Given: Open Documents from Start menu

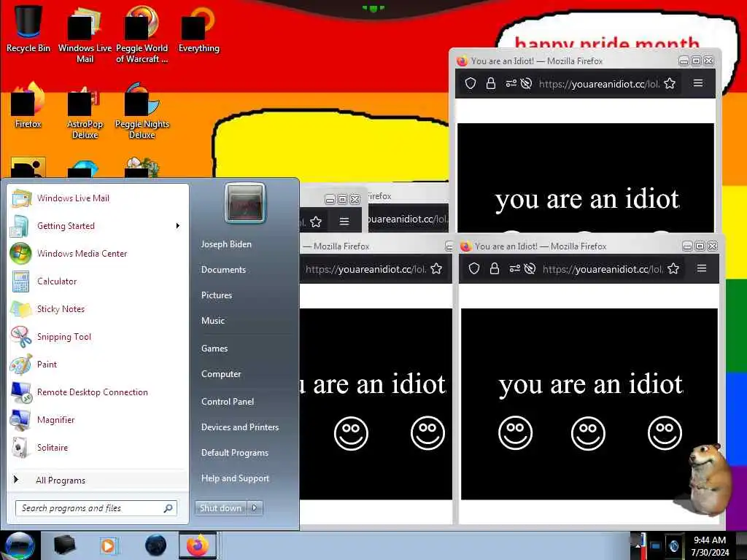Looking at the screenshot, I should (x=223, y=270).
